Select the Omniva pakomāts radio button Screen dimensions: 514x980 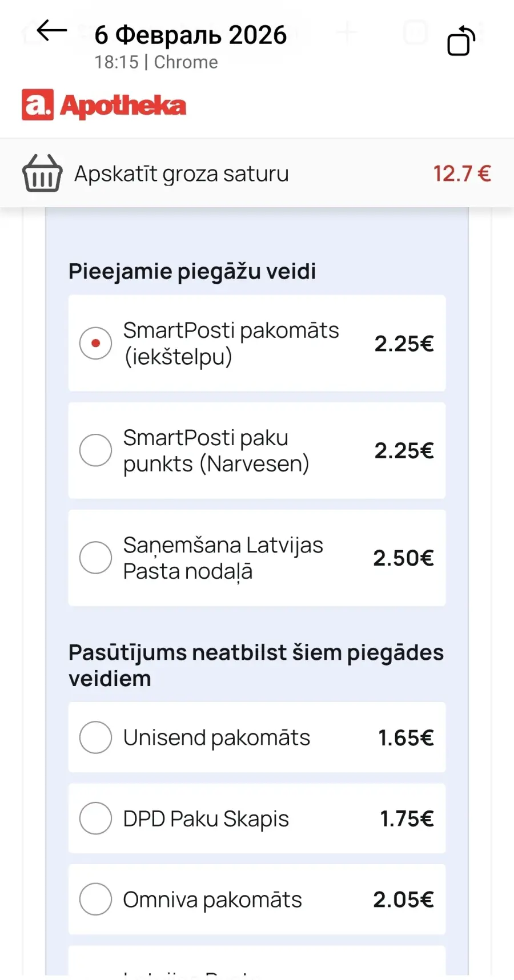pyautogui.click(x=95, y=900)
